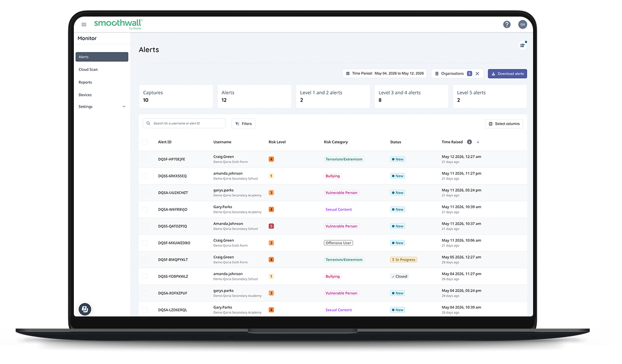
Task: Click the Risk Category column header
Action: [x=336, y=142]
